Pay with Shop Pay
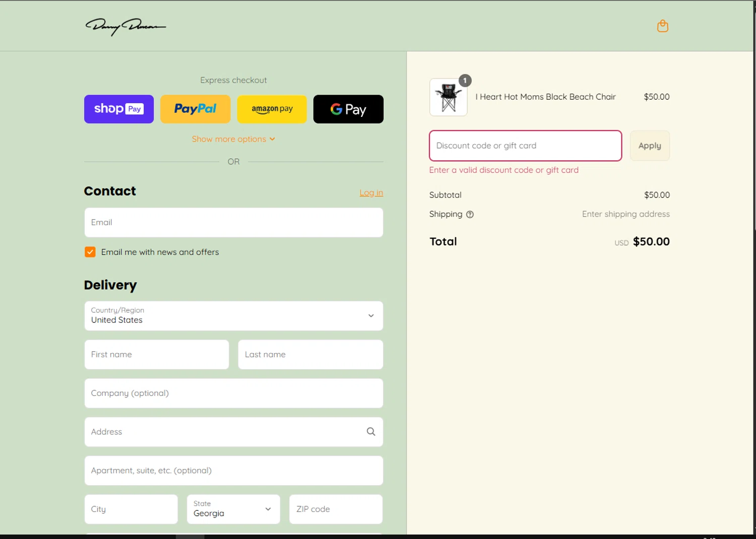 click(x=119, y=109)
